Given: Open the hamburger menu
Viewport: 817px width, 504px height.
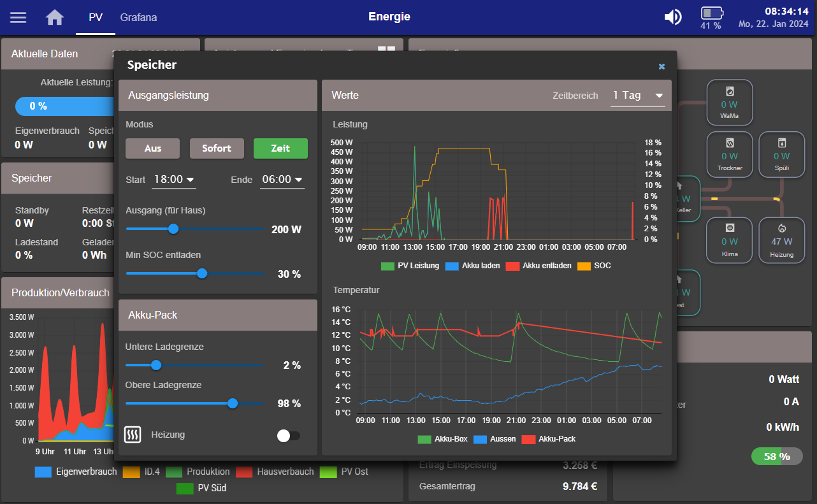Looking at the screenshot, I should tap(18, 18).
